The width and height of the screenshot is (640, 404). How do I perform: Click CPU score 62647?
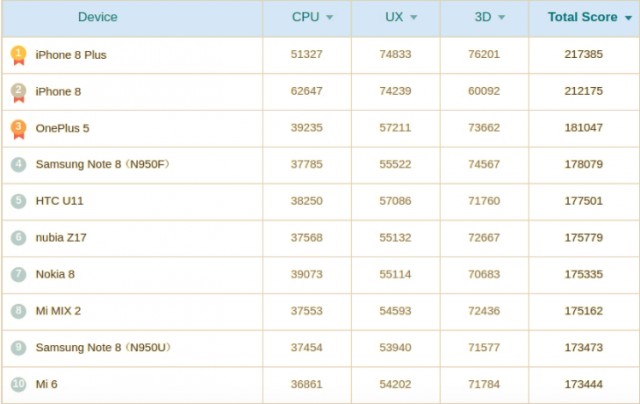307,91
